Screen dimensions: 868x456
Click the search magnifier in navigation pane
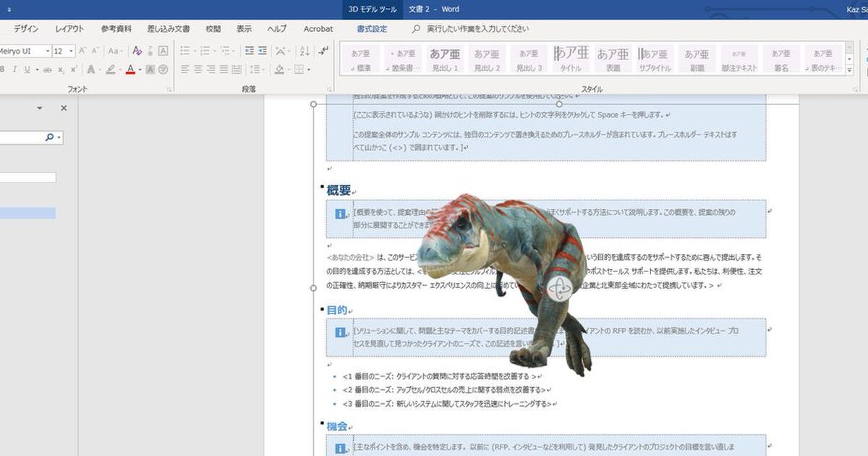point(49,137)
